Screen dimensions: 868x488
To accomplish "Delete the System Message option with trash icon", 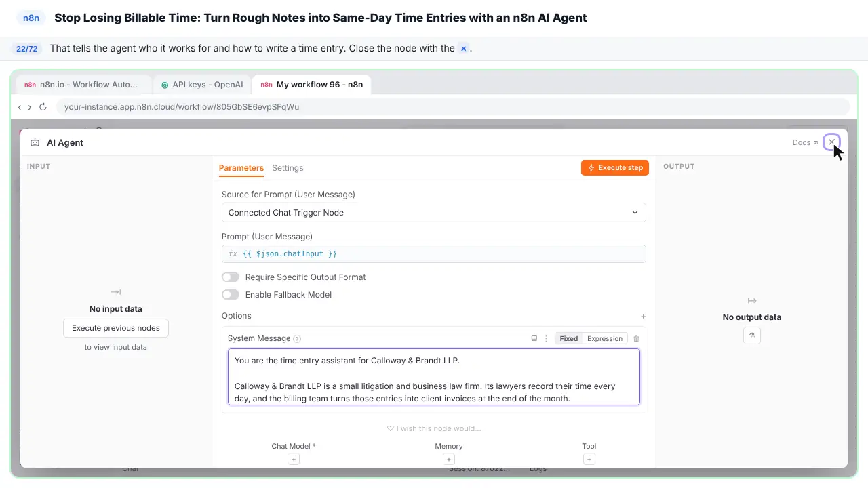I will pyautogui.click(x=636, y=338).
